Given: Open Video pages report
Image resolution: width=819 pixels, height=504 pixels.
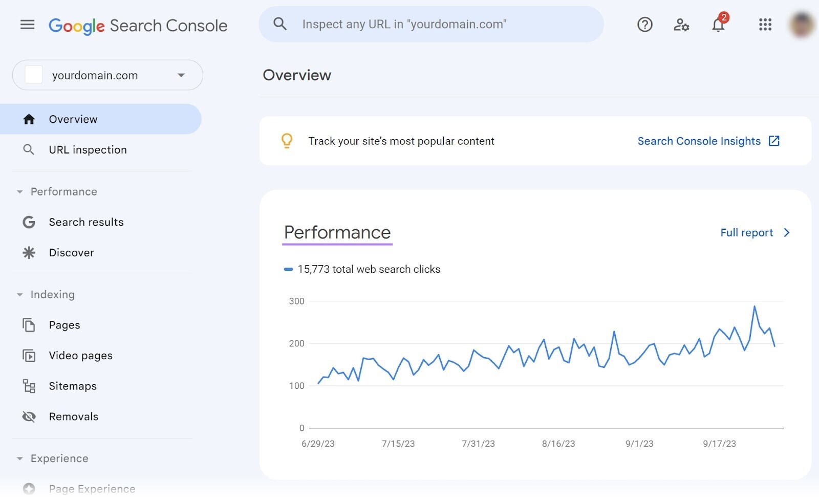Looking at the screenshot, I should tap(81, 355).
